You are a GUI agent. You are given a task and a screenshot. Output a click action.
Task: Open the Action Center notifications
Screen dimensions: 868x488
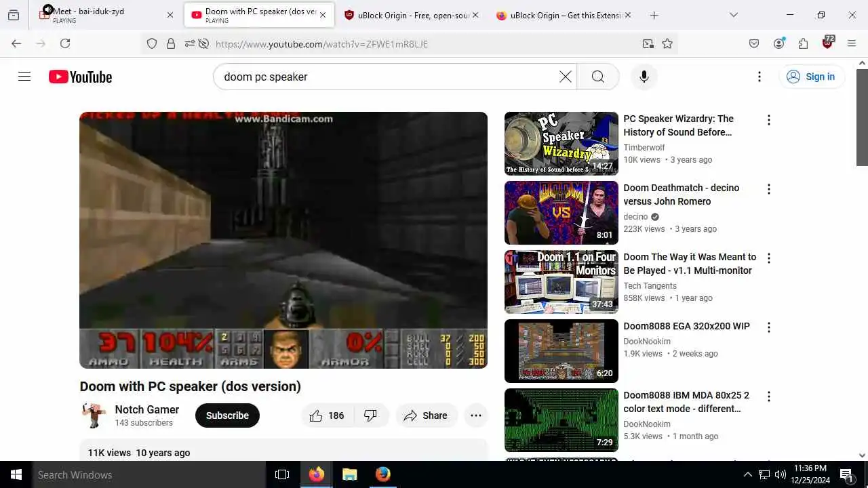[846, 474]
